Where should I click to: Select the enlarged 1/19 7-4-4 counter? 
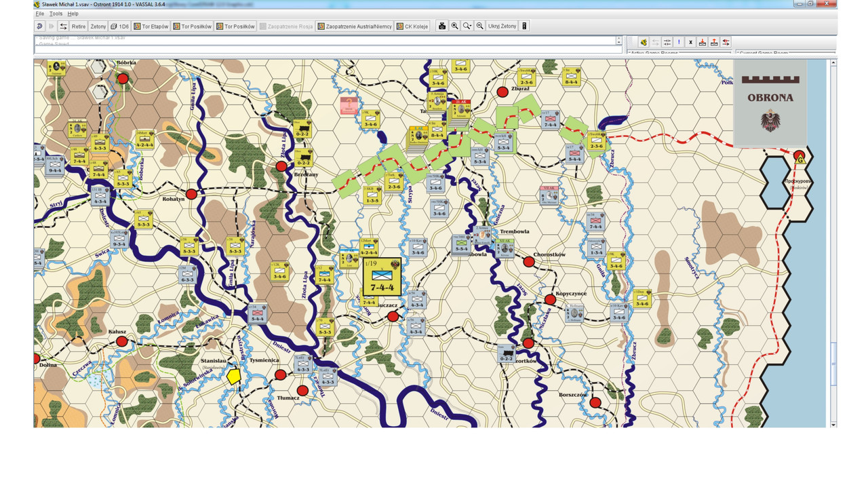click(382, 276)
